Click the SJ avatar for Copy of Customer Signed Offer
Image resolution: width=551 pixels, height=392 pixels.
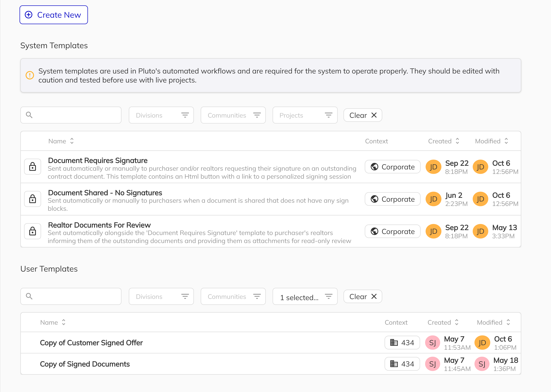pos(433,342)
